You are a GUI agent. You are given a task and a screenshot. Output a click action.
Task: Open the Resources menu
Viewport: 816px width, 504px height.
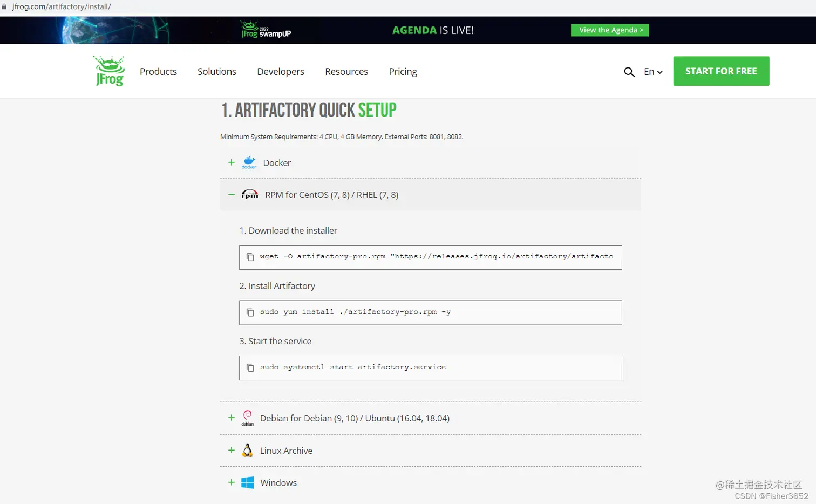click(346, 72)
